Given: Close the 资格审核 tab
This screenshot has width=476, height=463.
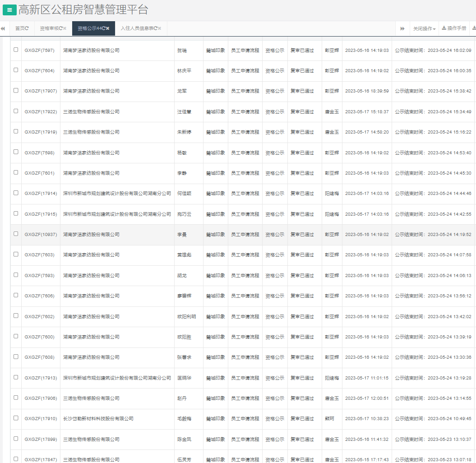Looking at the screenshot, I should (x=65, y=28).
